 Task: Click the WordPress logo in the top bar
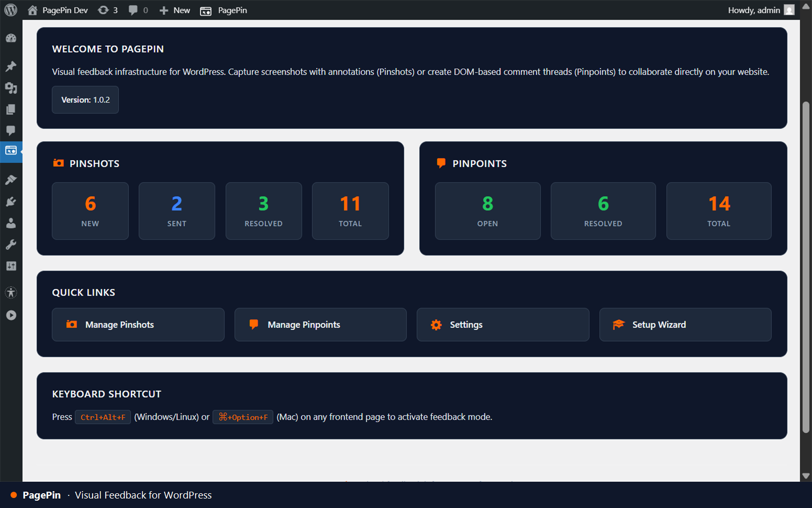tap(11, 9)
